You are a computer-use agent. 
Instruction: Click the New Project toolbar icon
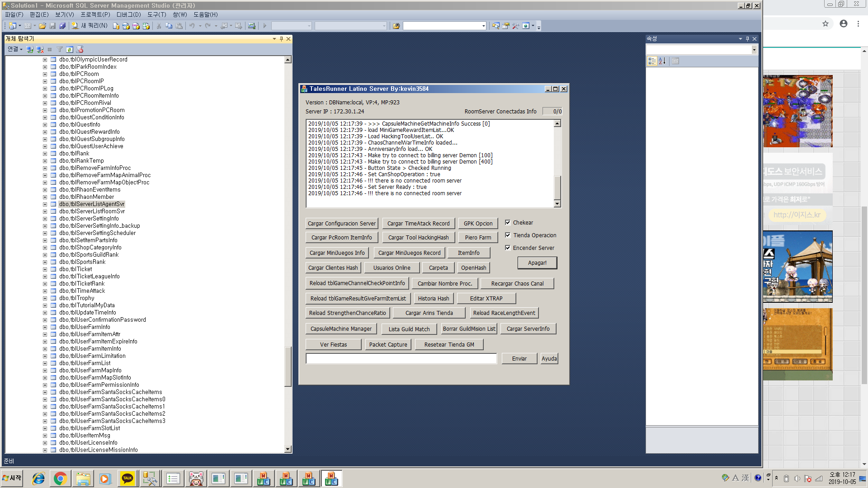point(13,26)
